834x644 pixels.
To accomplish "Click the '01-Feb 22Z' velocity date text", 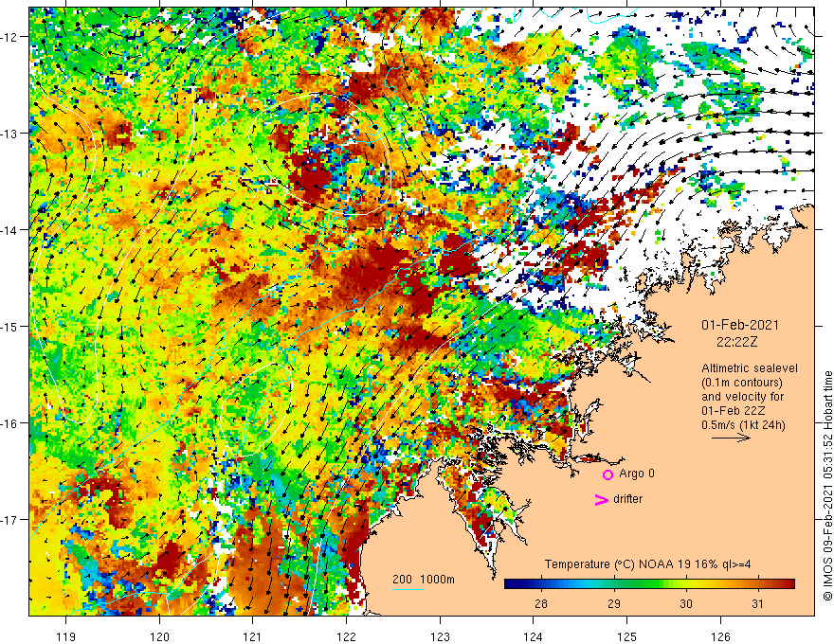I will 733,411.
